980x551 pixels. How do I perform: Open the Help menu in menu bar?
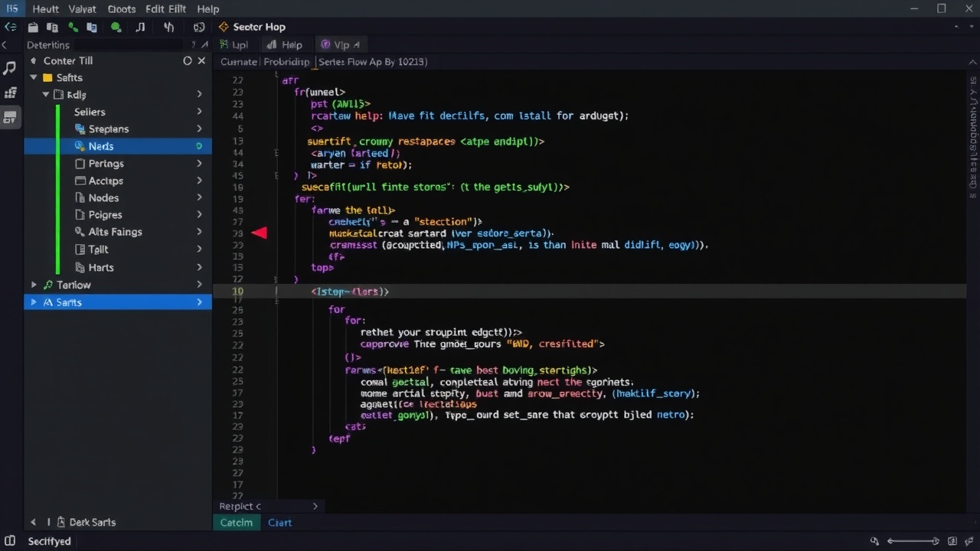point(208,9)
